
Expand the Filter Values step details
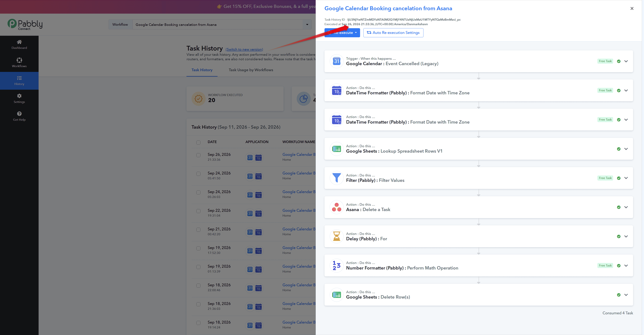[626, 178]
